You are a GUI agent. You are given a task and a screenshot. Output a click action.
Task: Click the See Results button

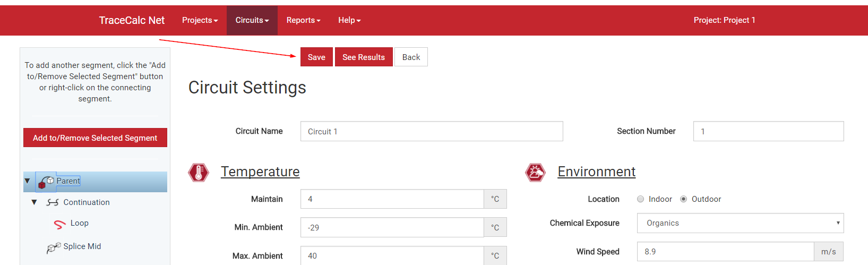[364, 57]
